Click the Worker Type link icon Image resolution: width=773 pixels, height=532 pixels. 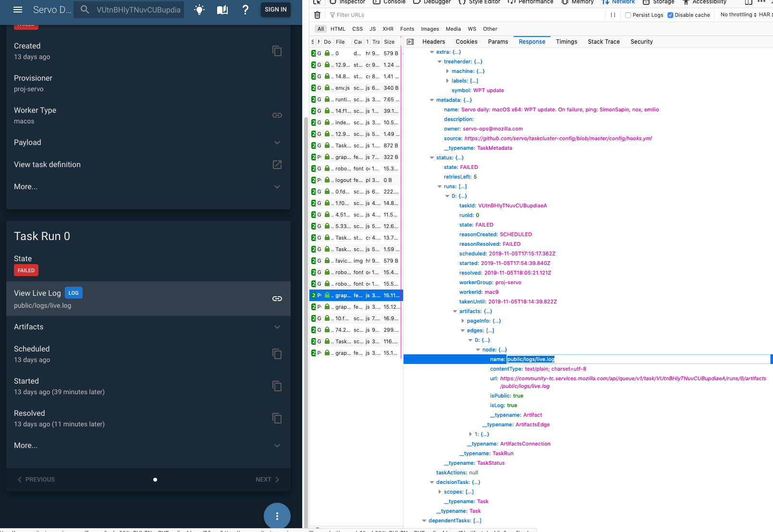(x=277, y=115)
